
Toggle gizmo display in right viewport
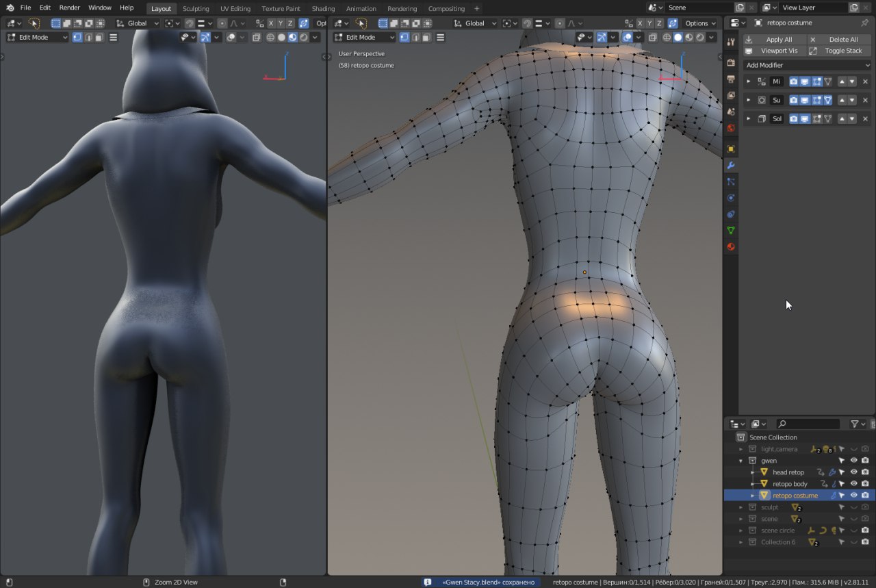pyautogui.click(x=602, y=38)
